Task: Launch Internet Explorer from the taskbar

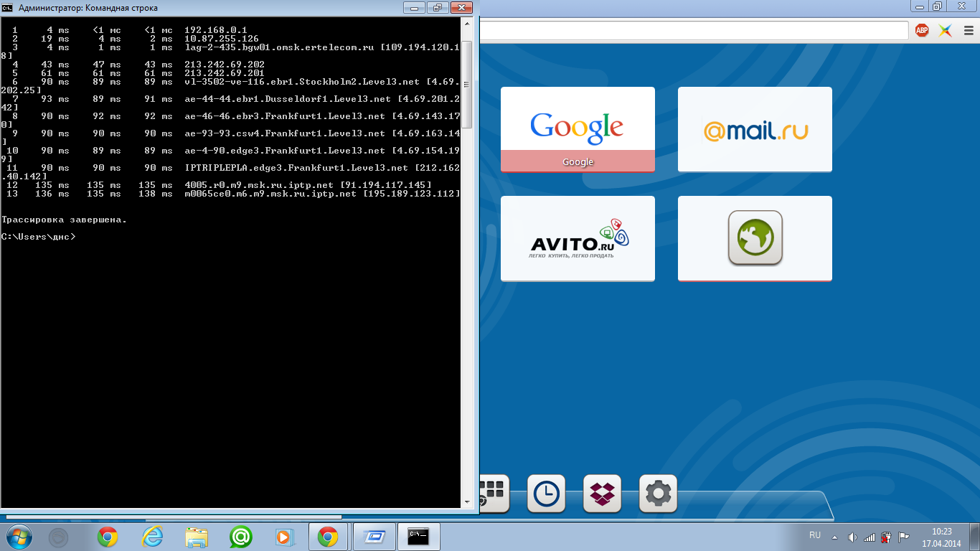Action: (152, 536)
